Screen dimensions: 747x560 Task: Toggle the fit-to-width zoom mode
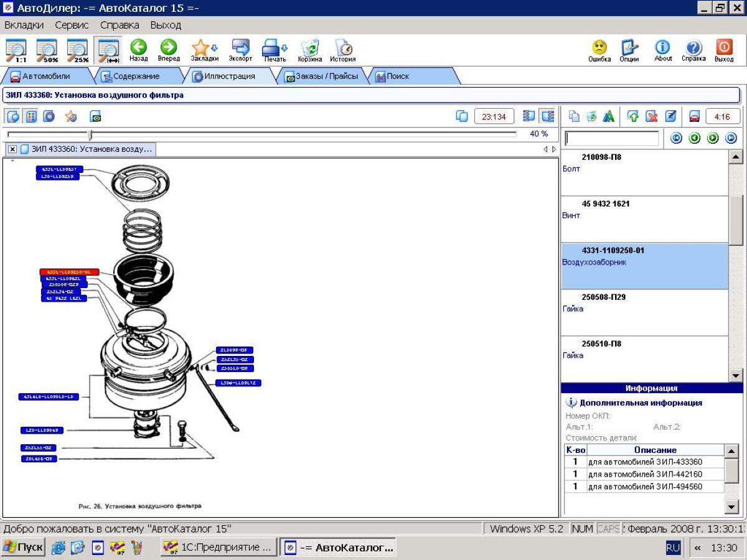tap(108, 50)
